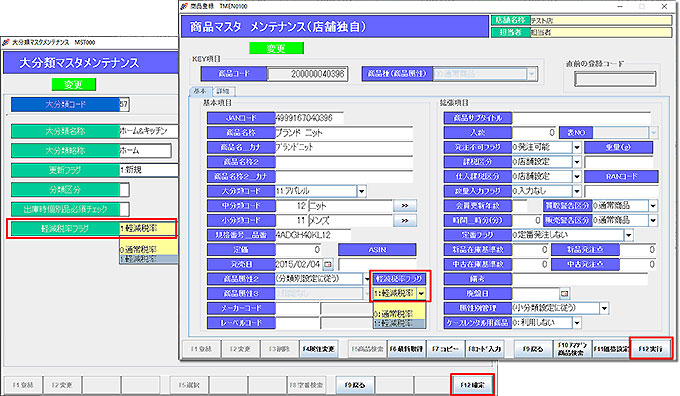The width and height of the screenshot is (680, 396).
Task: Expand the 発注不可フラグ dropdown
Action: pyautogui.click(x=576, y=147)
